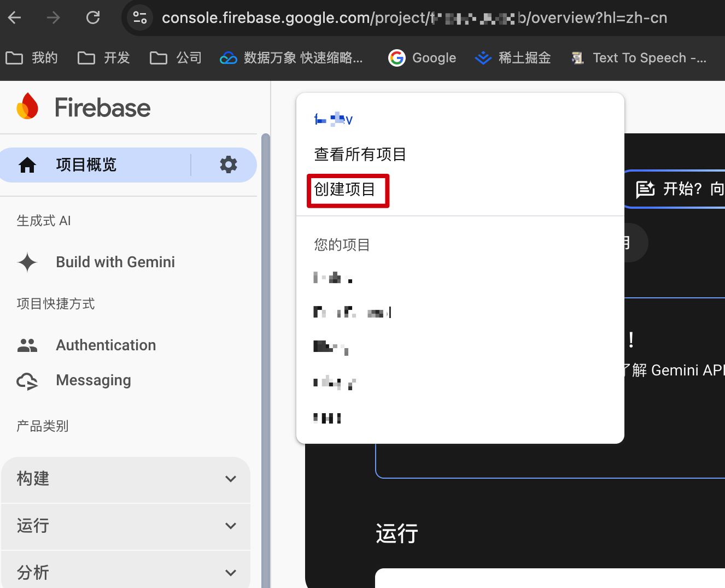Image resolution: width=725 pixels, height=588 pixels.
Task: Open Authentication from the sidebar
Action: pos(106,345)
